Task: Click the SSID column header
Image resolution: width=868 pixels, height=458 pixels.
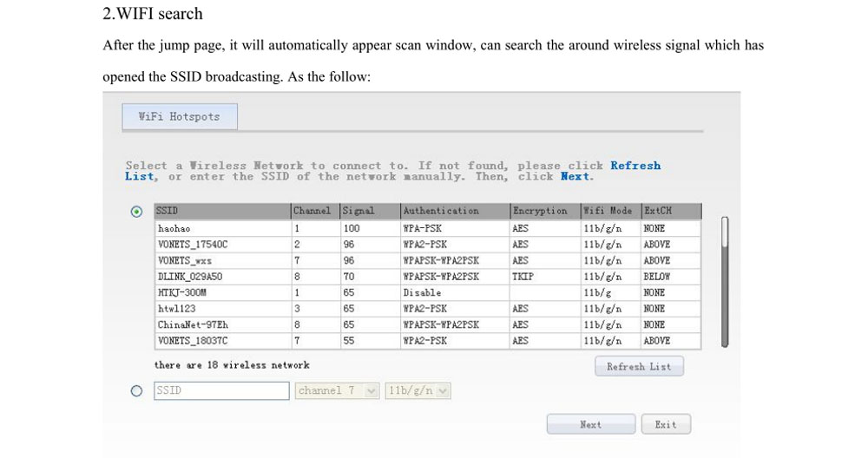Action: click(222, 211)
